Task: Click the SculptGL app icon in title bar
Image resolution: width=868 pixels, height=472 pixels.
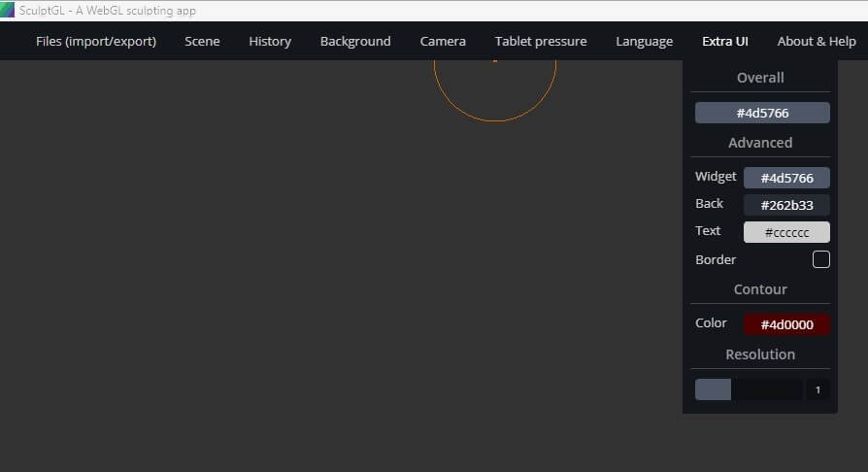Action: (x=7, y=10)
